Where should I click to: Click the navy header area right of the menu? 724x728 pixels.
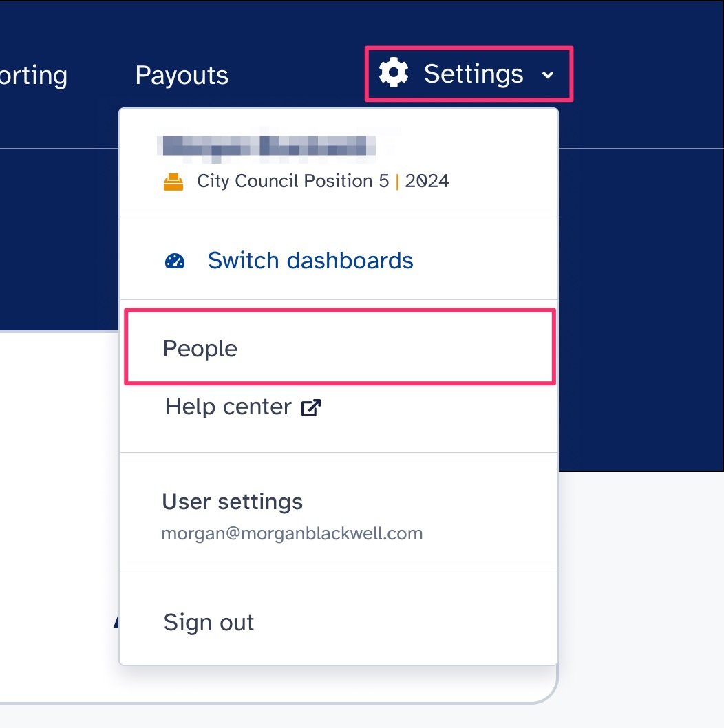pyautogui.click(x=640, y=275)
